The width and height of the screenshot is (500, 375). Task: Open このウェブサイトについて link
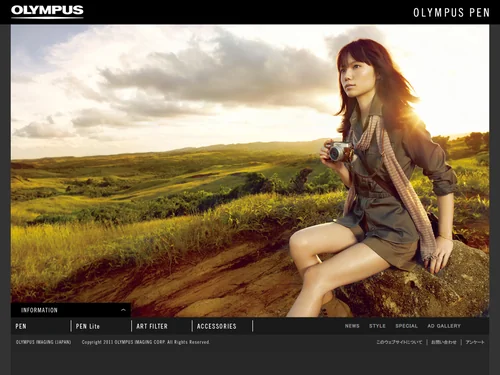pos(399,342)
